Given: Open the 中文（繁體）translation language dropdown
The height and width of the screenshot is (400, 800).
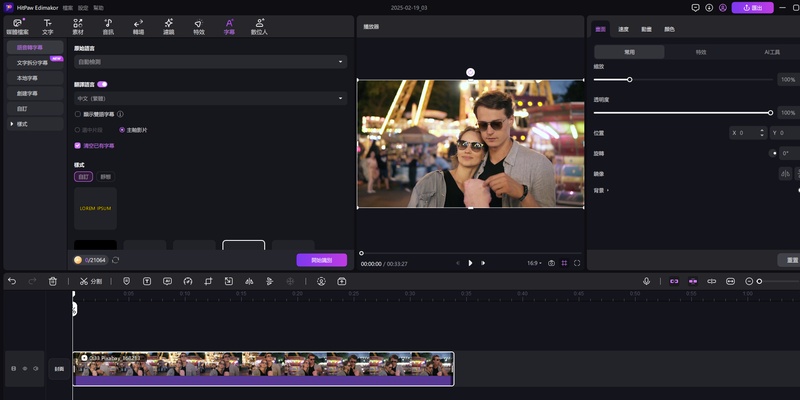Looking at the screenshot, I should pyautogui.click(x=210, y=98).
